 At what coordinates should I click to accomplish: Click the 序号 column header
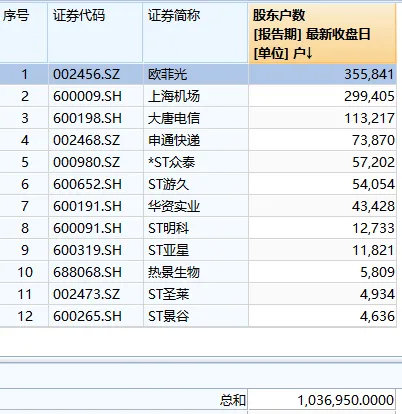point(23,33)
